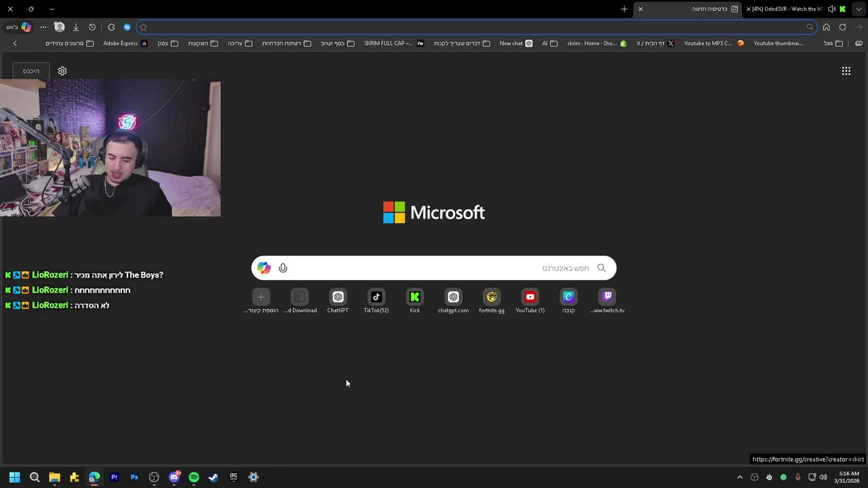
Task: Open Youtube to MP3 bookmark
Action: [x=714, y=43]
